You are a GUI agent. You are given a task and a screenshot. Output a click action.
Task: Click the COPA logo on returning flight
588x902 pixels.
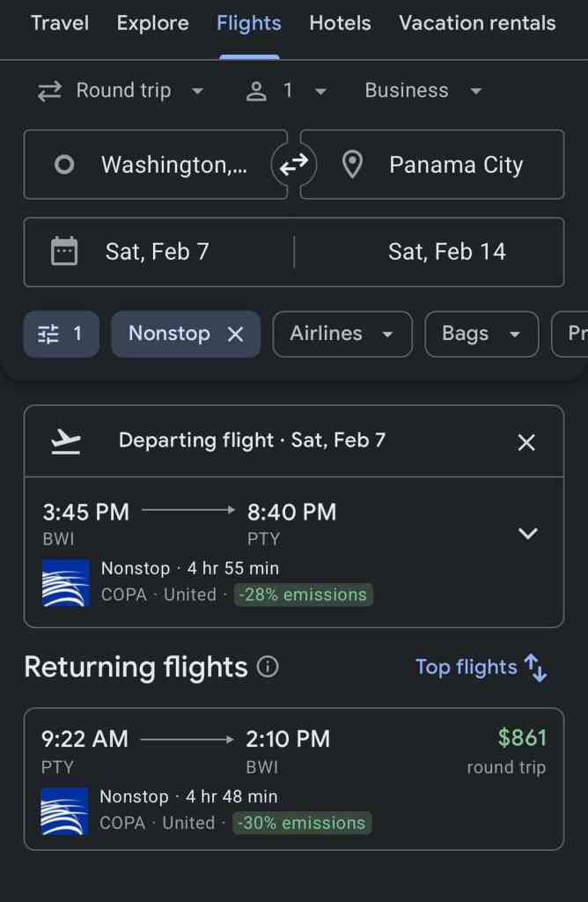pos(65,810)
